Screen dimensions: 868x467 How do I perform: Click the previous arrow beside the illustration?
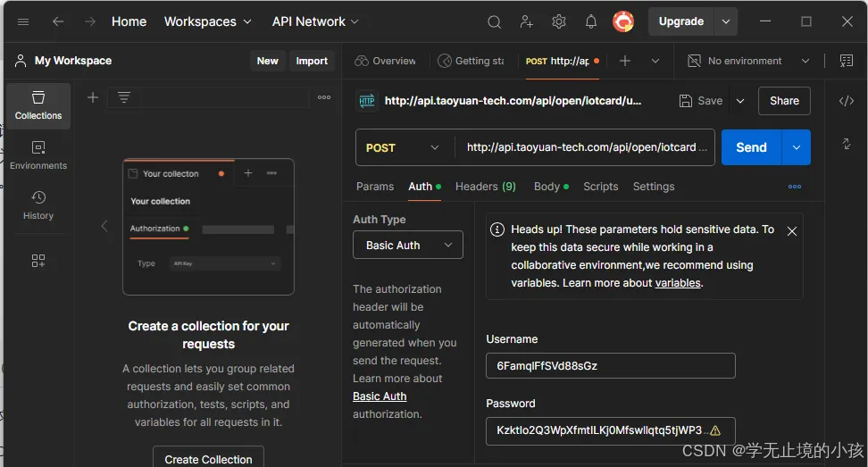[x=104, y=226]
